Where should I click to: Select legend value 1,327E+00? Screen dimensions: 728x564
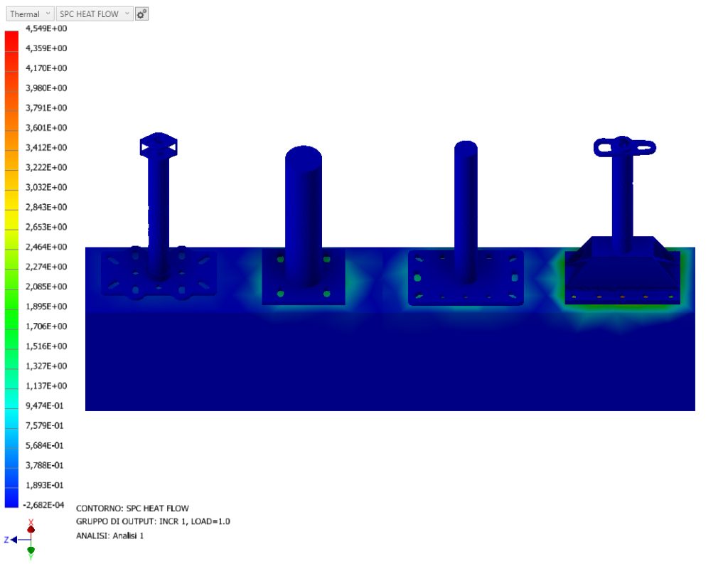pyautogui.click(x=46, y=366)
